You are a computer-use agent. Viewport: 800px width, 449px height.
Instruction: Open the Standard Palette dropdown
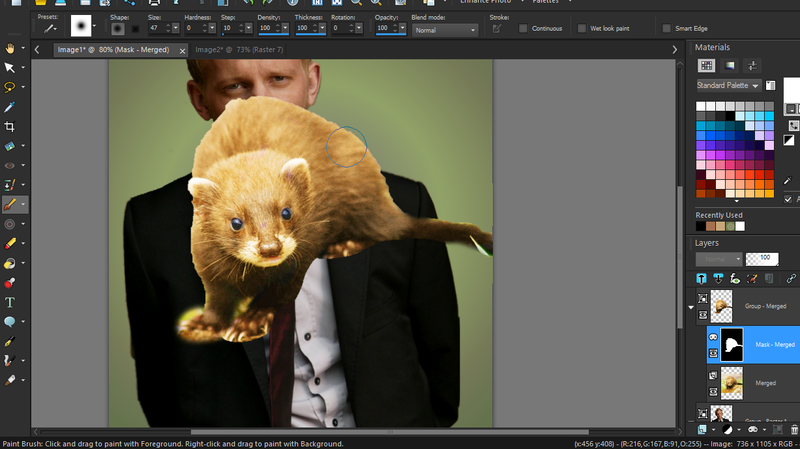[x=729, y=86]
